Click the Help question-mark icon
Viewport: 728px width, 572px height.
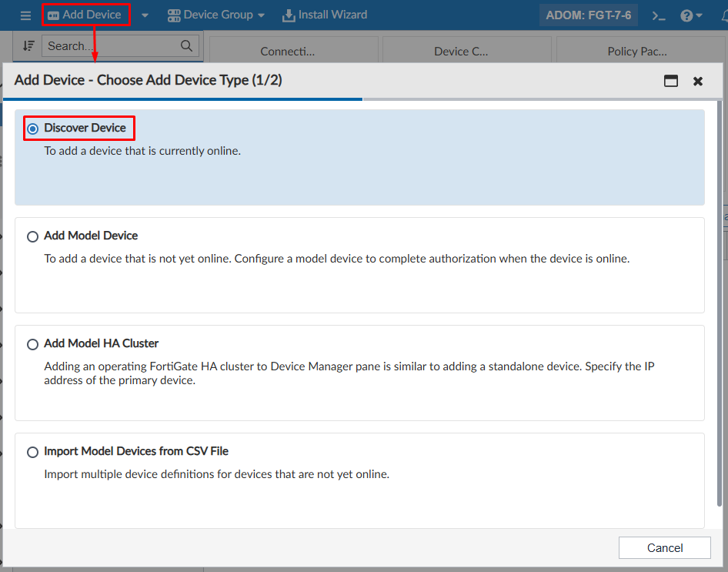pos(687,14)
